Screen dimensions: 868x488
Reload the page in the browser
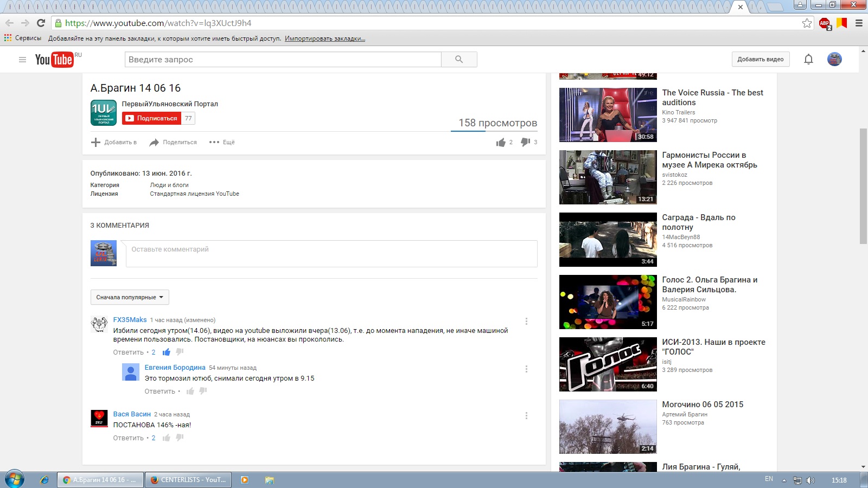[x=41, y=23]
